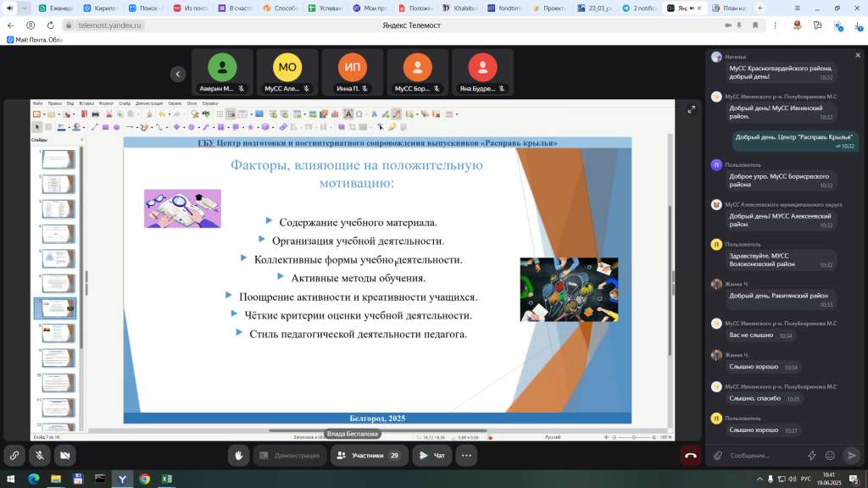Open Слайд menu in the shared presentation
The height and width of the screenshot is (488, 868).
pos(125,103)
